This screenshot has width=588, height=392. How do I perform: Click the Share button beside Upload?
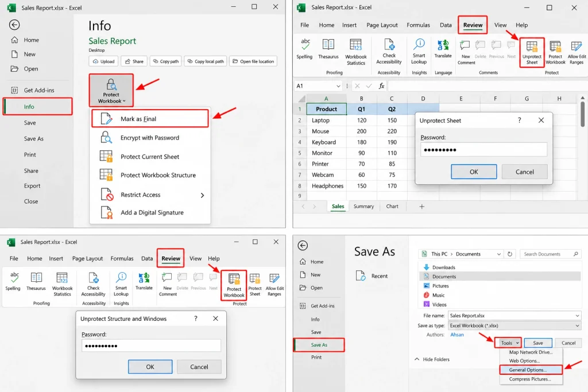point(134,61)
